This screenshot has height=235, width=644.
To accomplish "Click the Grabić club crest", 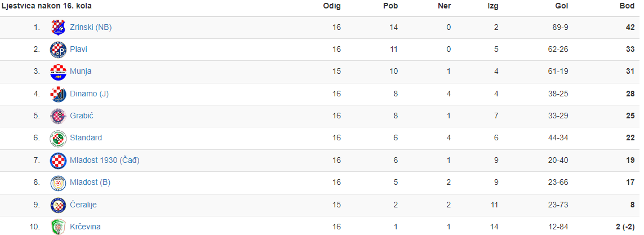I will (58, 116).
